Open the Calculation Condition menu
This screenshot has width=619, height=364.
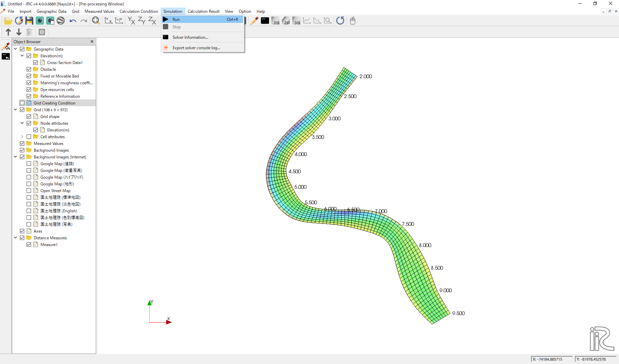tap(139, 11)
